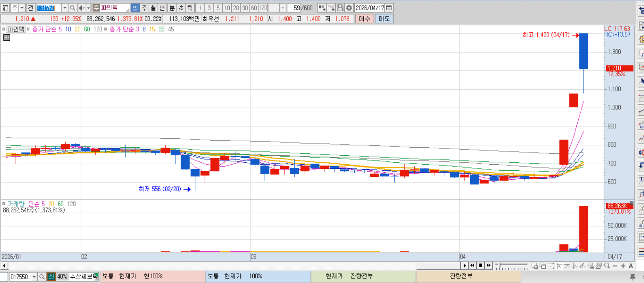The image size is (644, 283).
Task: Click the crosshair cursor tool icon
Action: pos(559,266)
